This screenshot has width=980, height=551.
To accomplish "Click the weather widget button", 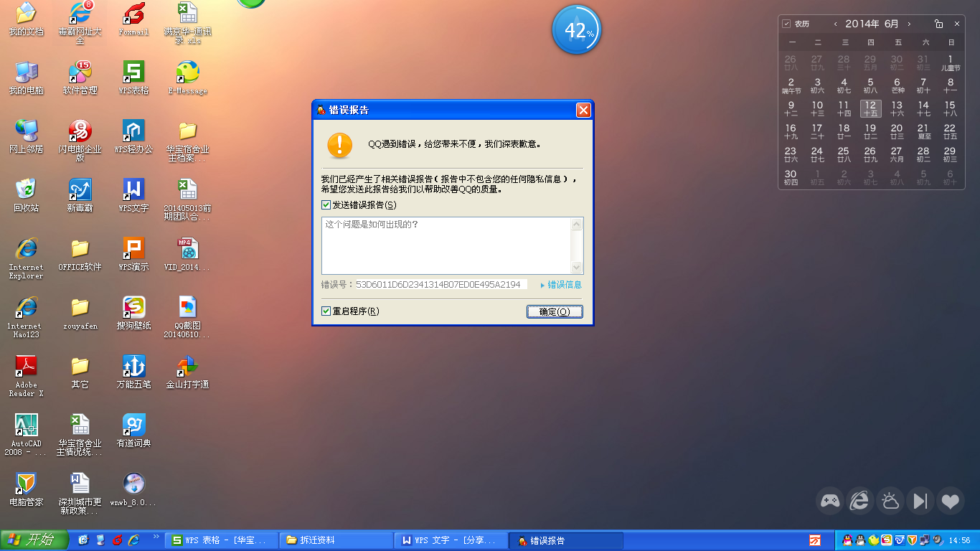I will 890,500.
